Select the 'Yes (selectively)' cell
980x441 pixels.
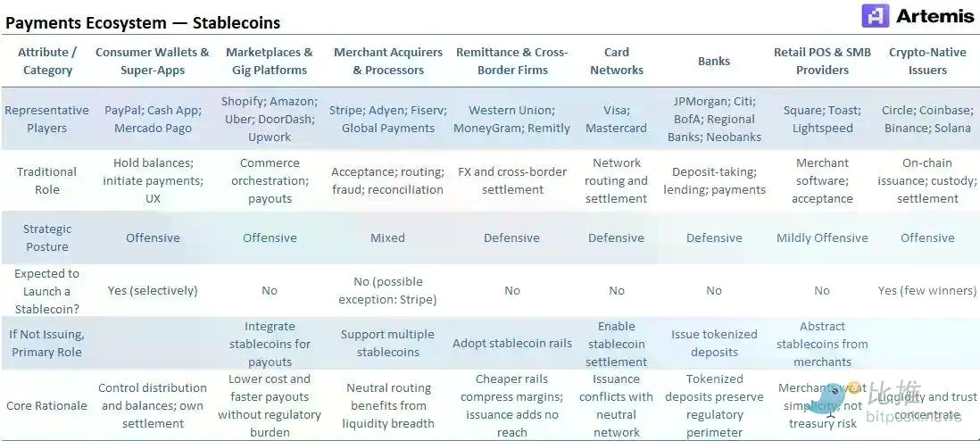(x=153, y=290)
